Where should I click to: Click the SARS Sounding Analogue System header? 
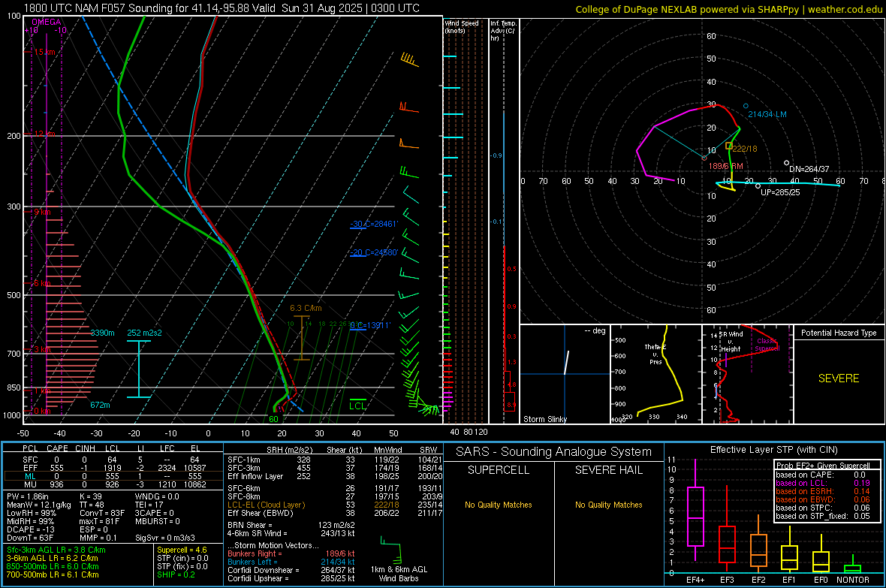(x=554, y=452)
